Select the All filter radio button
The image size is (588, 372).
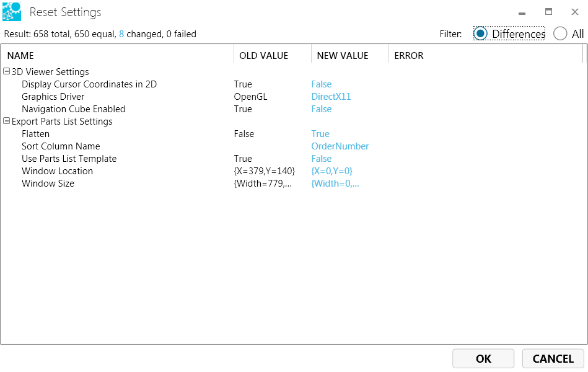(x=560, y=33)
